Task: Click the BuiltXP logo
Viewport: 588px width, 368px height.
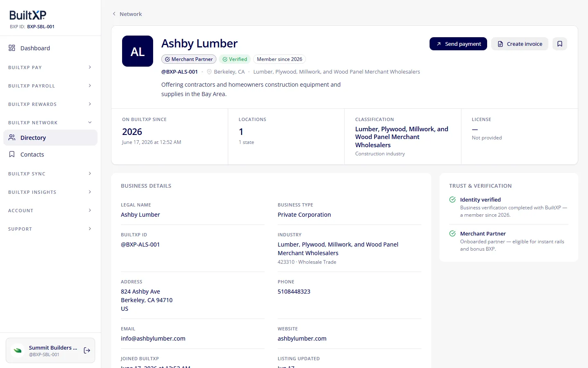Action: [28, 15]
